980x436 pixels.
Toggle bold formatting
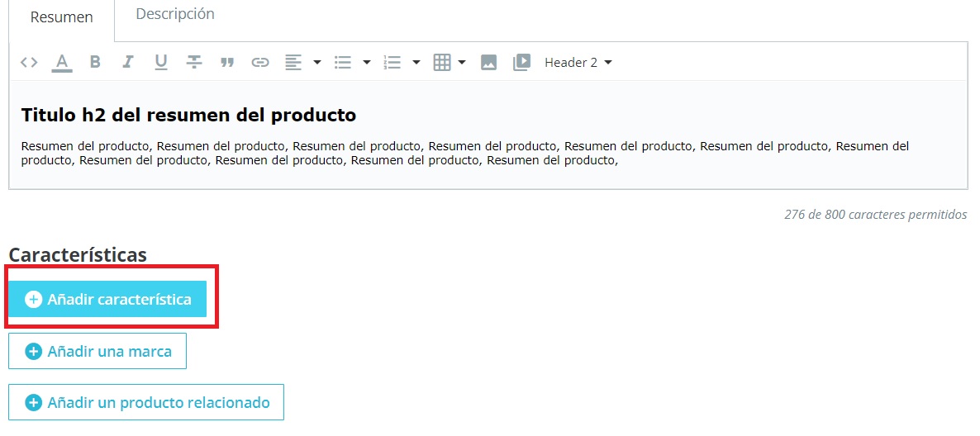95,62
